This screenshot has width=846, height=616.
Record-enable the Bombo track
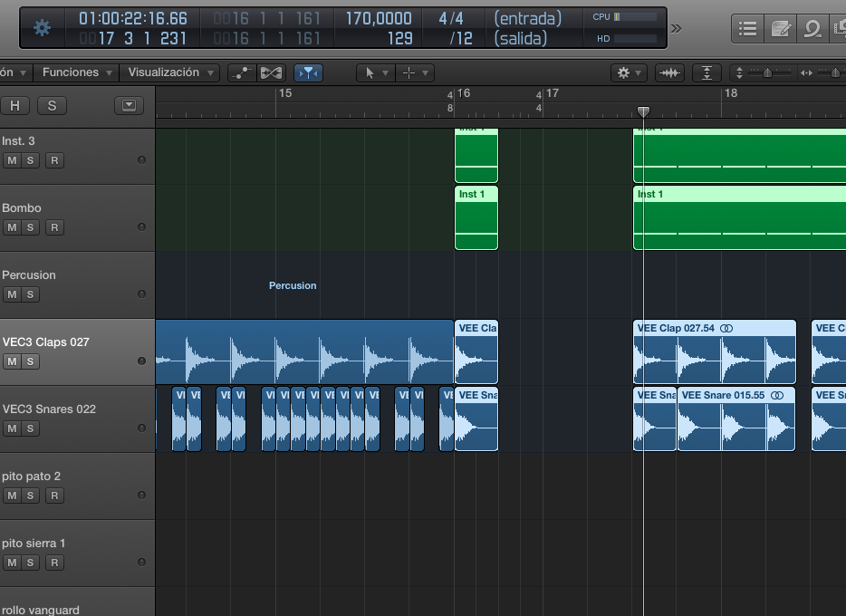54,227
